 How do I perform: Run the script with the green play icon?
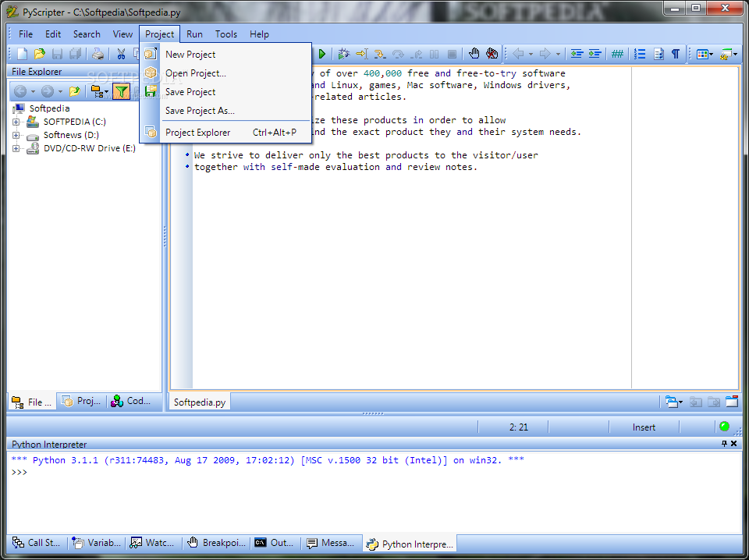[322, 54]
